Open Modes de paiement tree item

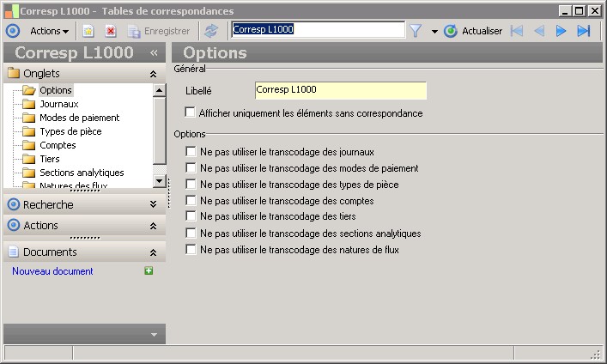79,118
